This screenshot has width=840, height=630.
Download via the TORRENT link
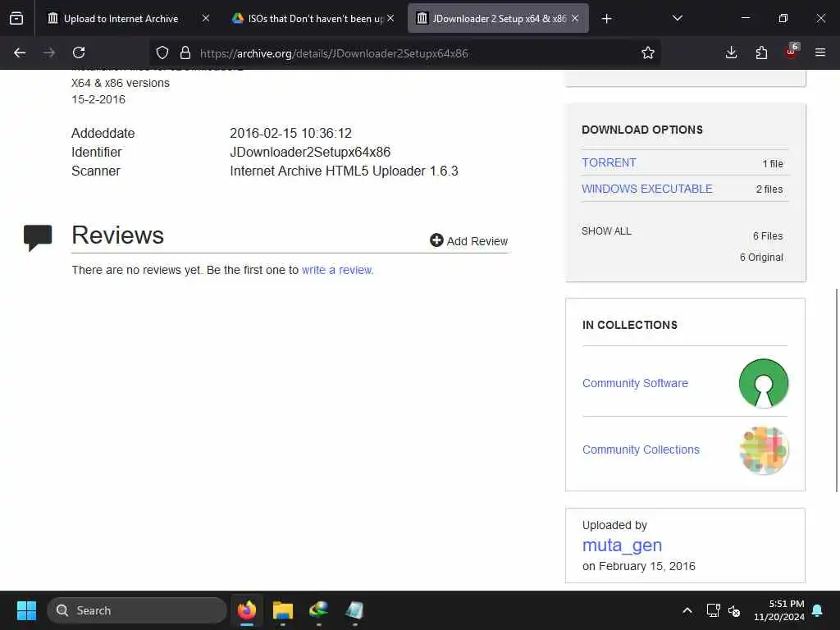609,162
